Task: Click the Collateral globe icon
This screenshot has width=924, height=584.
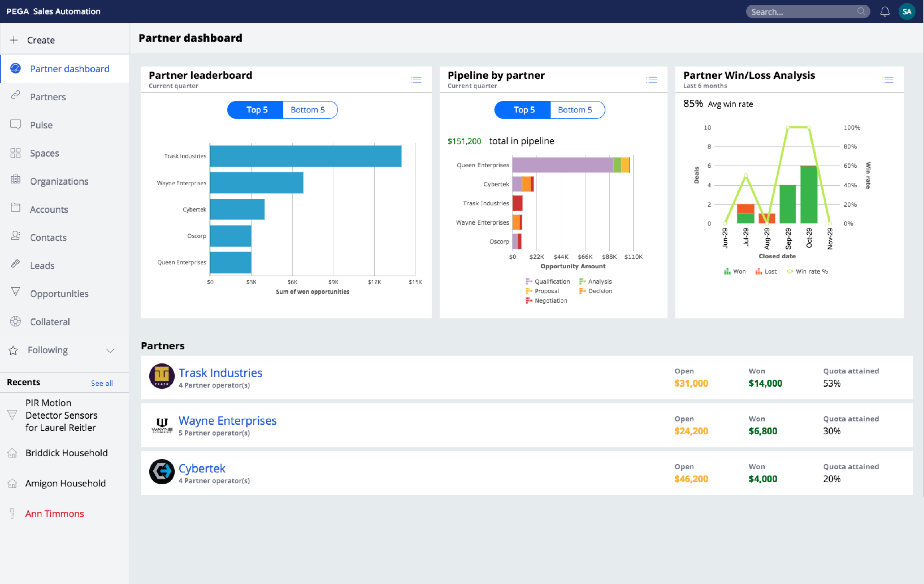Action: pyautogui.click(x=15, y=321)
